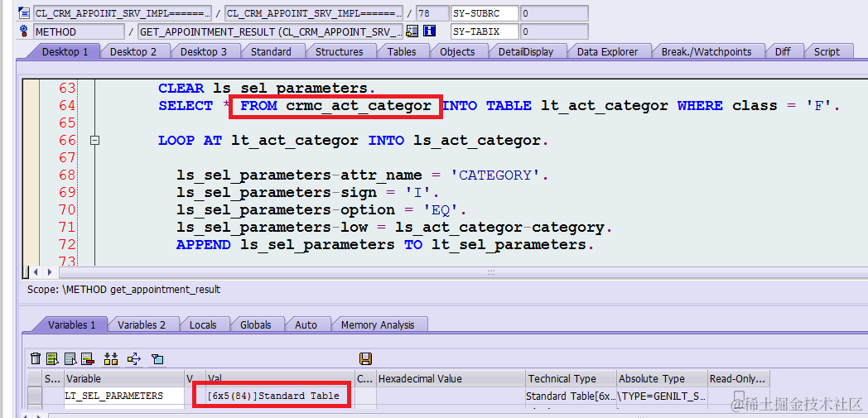Click the [6x5(84)]Standard Table value cell
The width and height of the screenshot is (868, 418).
coord(280,396)
